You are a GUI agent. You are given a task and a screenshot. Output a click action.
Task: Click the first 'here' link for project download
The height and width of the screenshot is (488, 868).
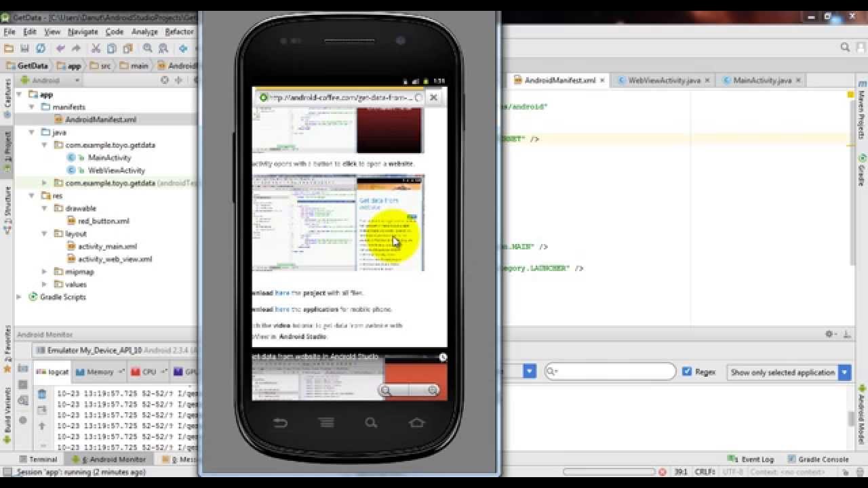tap(282, 293)
